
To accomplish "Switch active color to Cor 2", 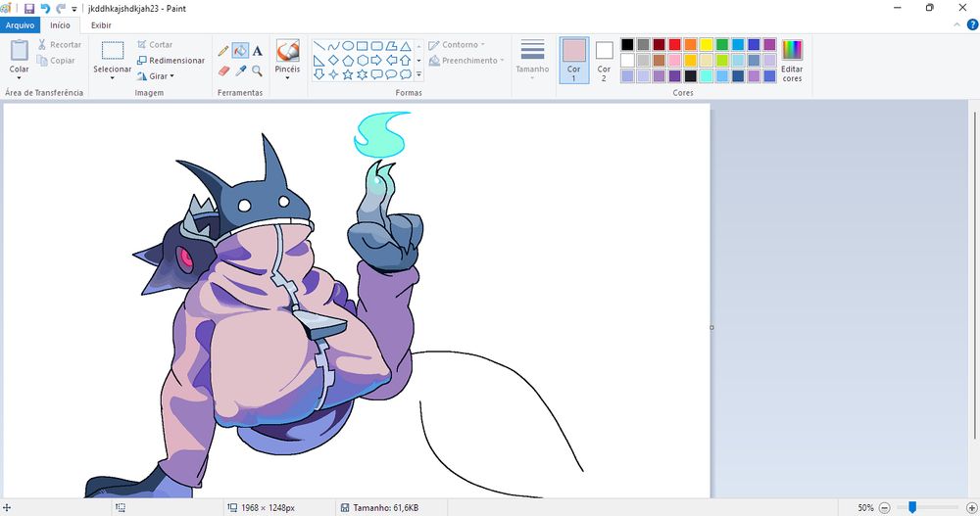I will (604, 60).
